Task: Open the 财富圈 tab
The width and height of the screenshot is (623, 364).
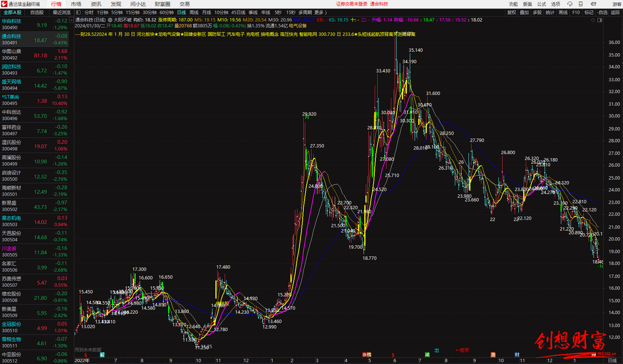Action: pyautogui.click(x=163, y=4)
